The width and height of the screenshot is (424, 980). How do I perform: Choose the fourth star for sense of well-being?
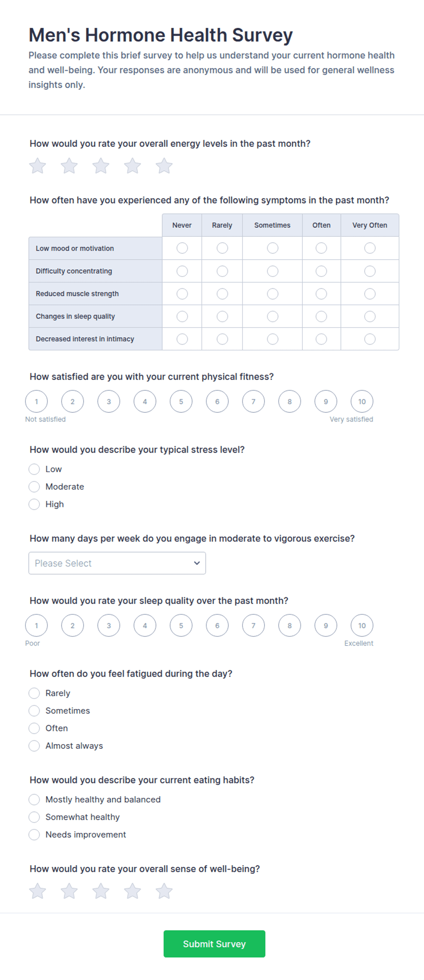133,891
